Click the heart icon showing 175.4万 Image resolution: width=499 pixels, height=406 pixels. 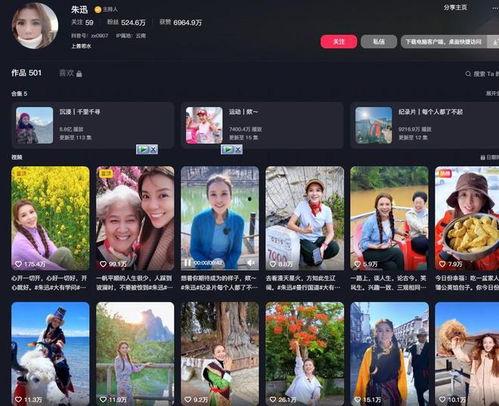(18, 264)
